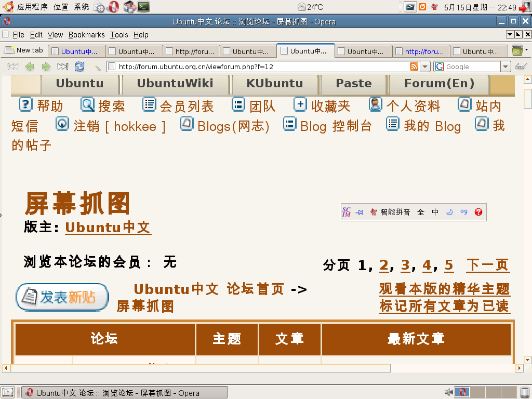The image size is (532, 399).
Task: Toggle SCIM 中 Chinese/English mode
Action: (x=435, y=212)
